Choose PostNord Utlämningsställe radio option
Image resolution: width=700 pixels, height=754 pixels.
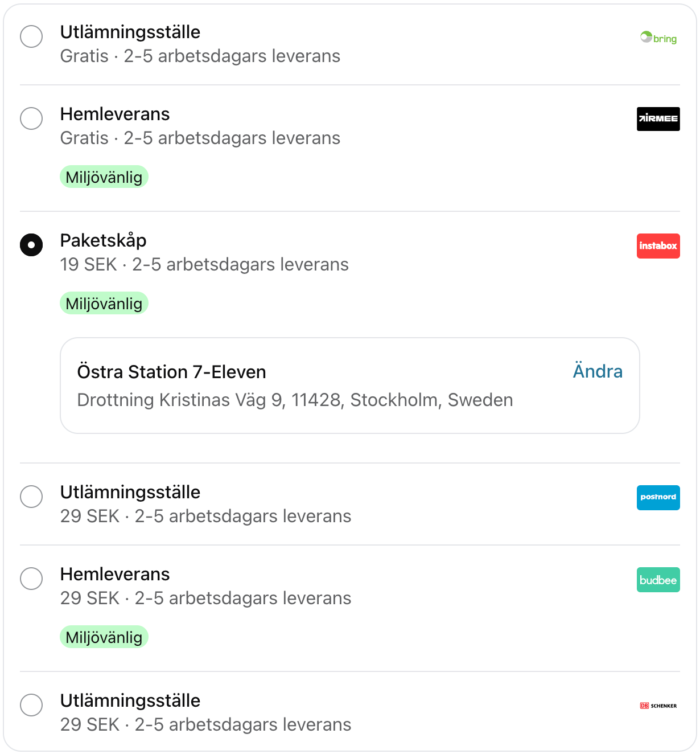tap(31, 497)
